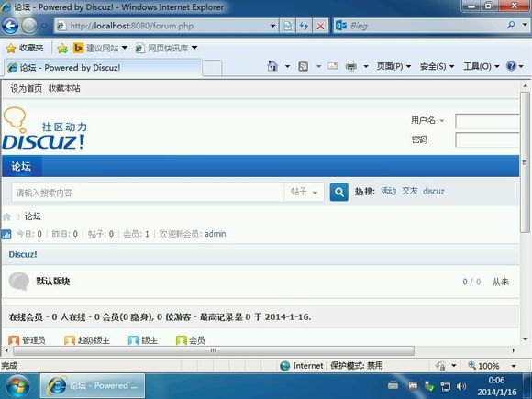The width and height of the screenshot is (532, 399).
Task: Open search provider dropdown arrow
Action: coord(525,25)
